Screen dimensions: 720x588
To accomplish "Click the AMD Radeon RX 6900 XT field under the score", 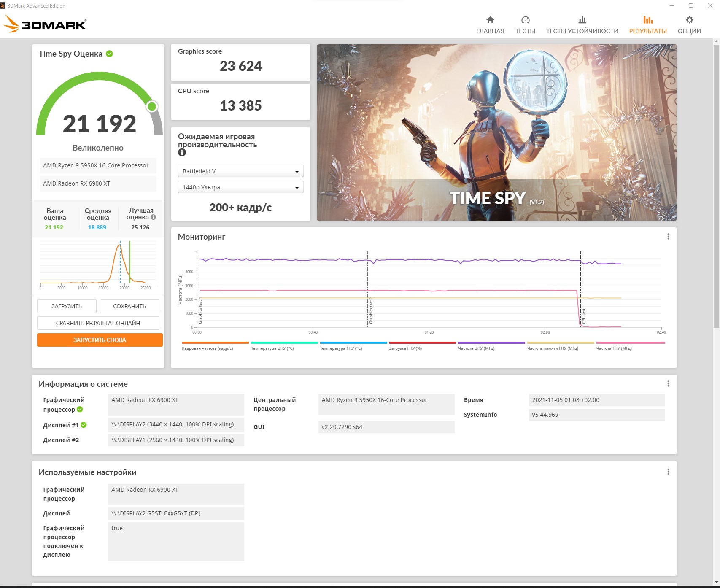I will pos(98,183).
